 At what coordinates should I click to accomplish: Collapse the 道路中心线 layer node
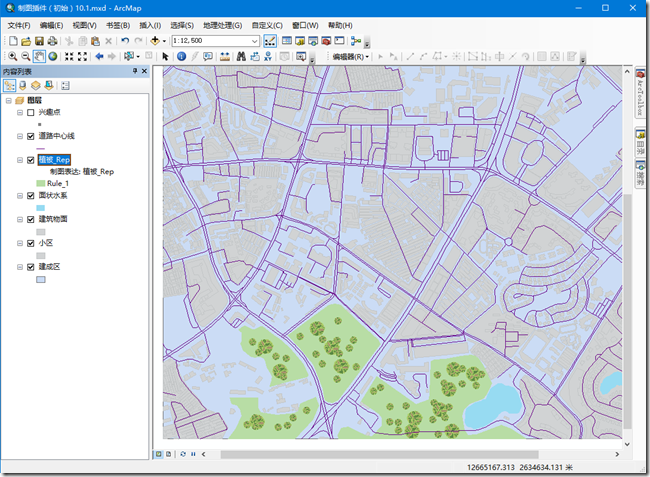point(19,136)
